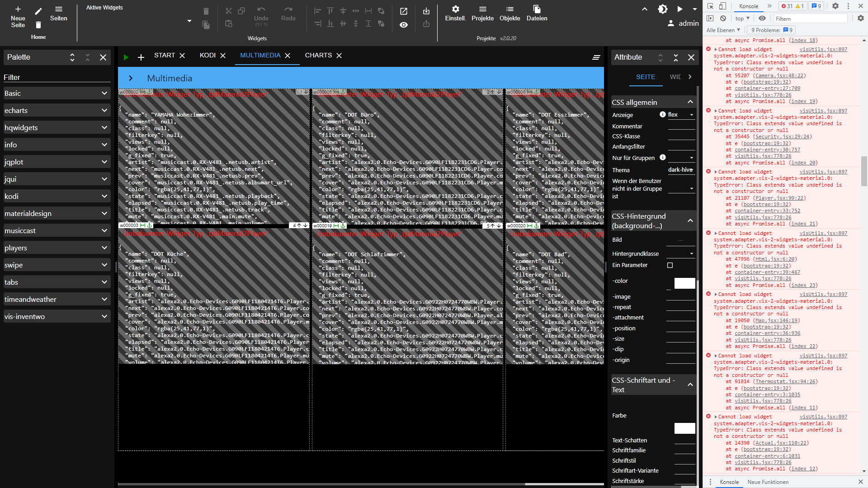Click the Objekte list icon
The height and width of the screenshot is (488, 868).
509,9
